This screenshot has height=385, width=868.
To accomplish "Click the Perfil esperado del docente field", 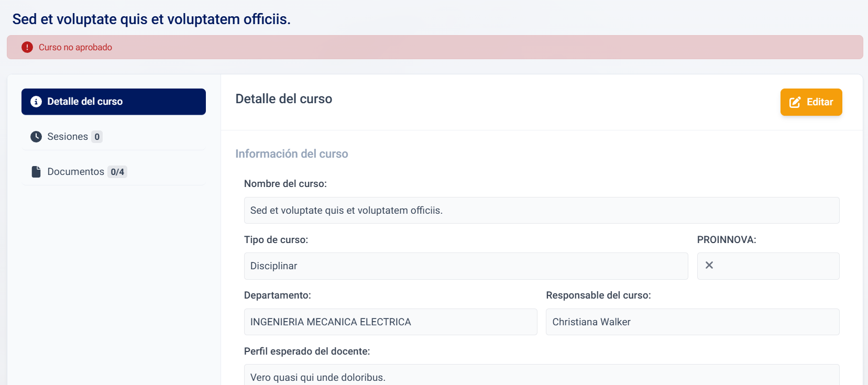I will point(542,376).
